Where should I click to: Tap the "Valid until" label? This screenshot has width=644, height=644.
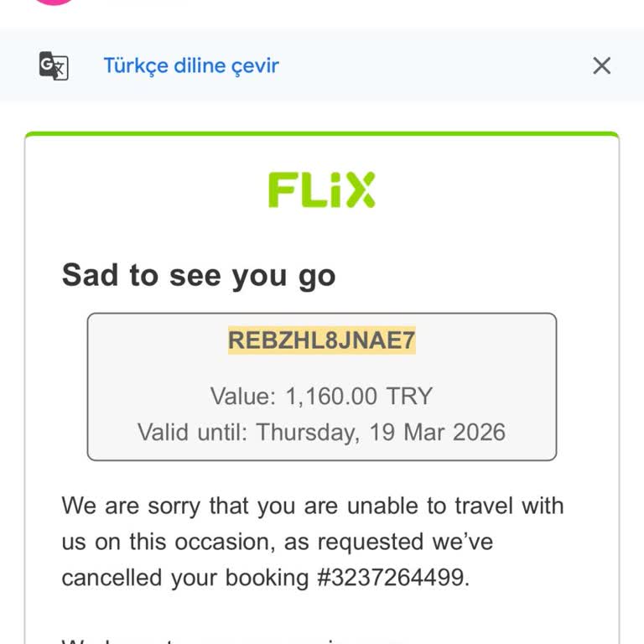click(192, 432)
